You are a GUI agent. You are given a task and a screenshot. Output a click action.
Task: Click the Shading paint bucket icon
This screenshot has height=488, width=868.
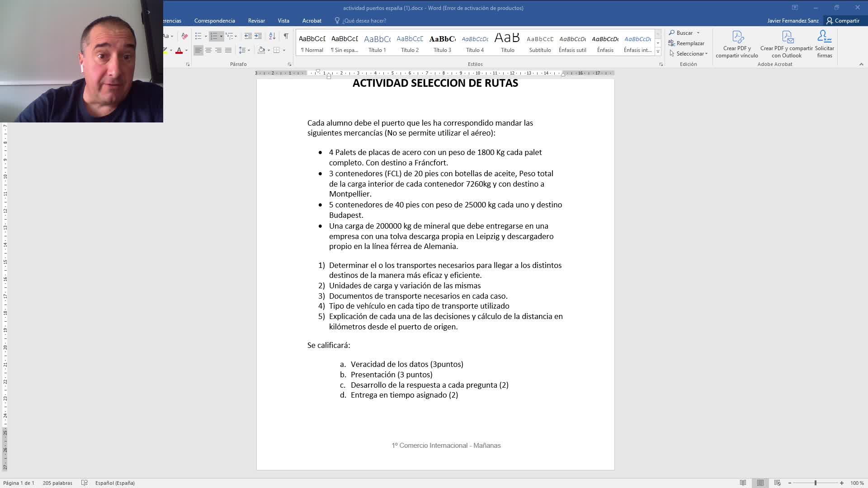pyautogui.click(x=261, y=50)
